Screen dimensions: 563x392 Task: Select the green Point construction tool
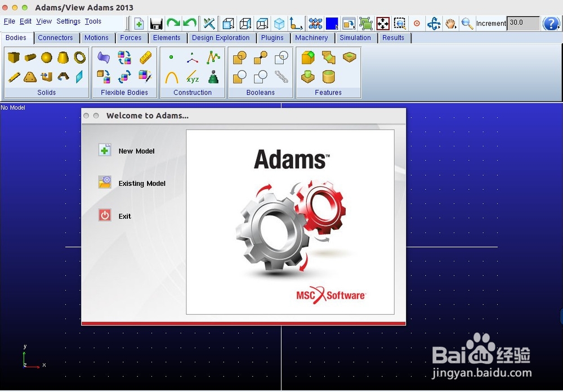(x=171, y=57)
